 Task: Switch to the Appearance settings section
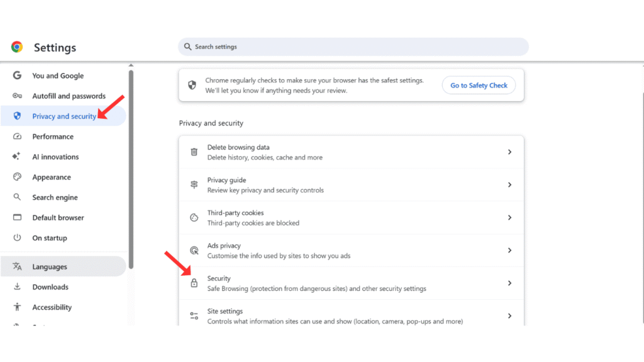click(53, 177)
